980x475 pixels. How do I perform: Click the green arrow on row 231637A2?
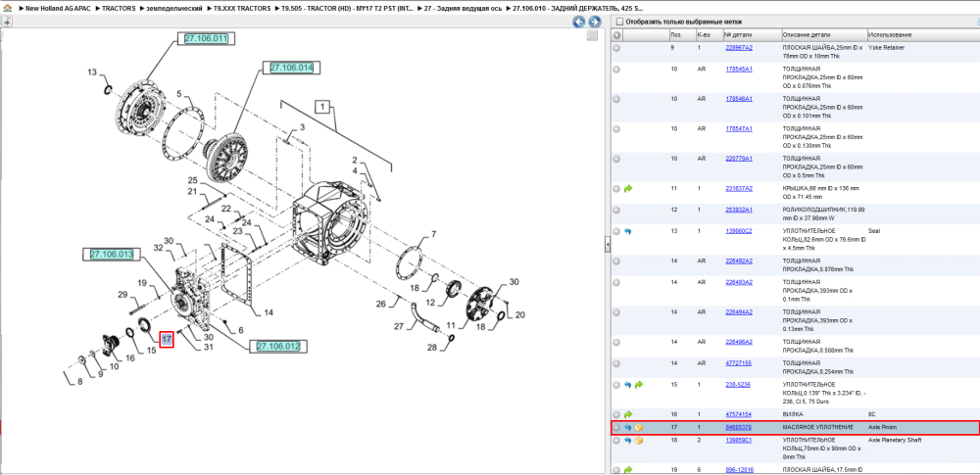click(628, 188)
